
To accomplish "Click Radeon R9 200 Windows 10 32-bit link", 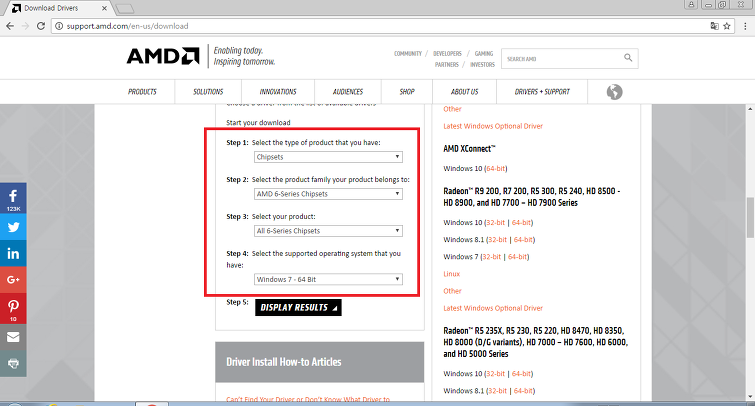I will pos(495,223).
